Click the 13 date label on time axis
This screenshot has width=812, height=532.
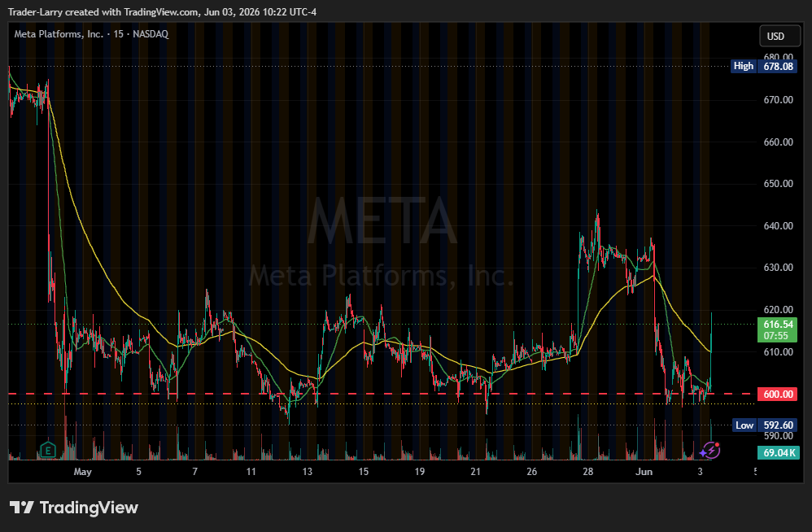(307, 472)
